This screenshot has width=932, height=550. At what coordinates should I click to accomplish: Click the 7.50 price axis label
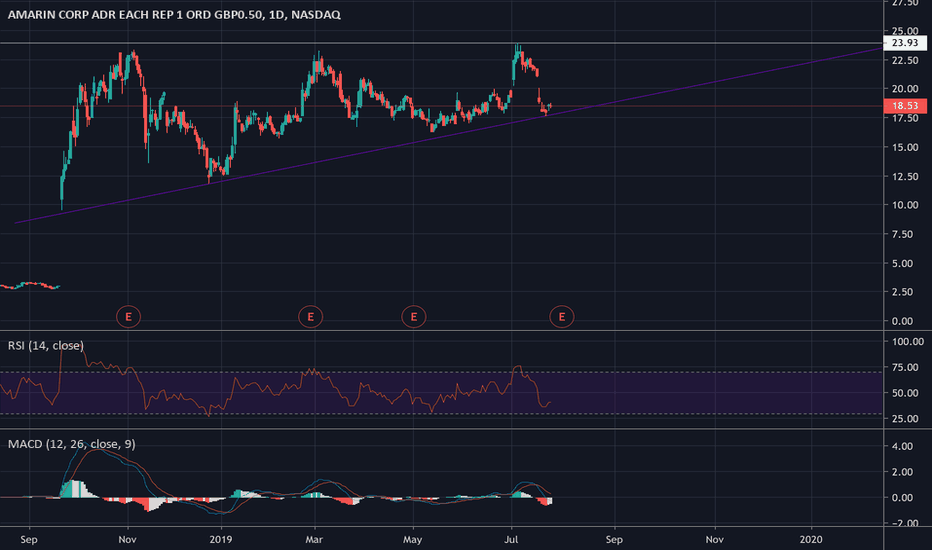(903, 234)
